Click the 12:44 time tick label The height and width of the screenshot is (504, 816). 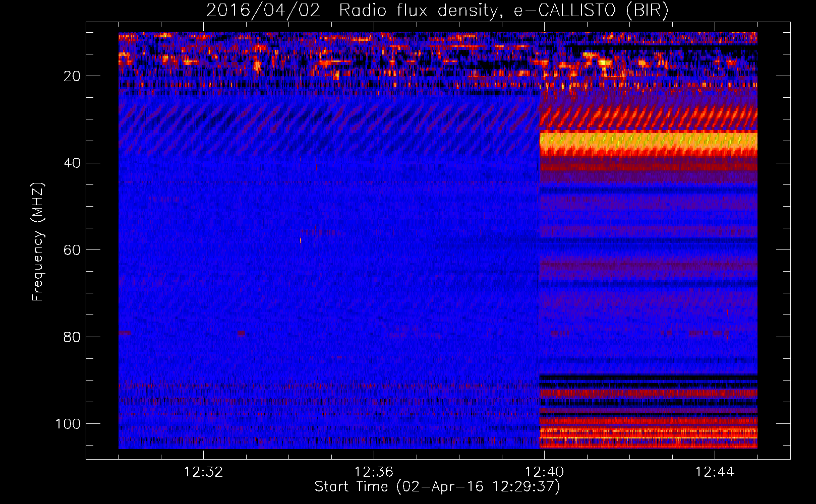[x=715, y=472]
